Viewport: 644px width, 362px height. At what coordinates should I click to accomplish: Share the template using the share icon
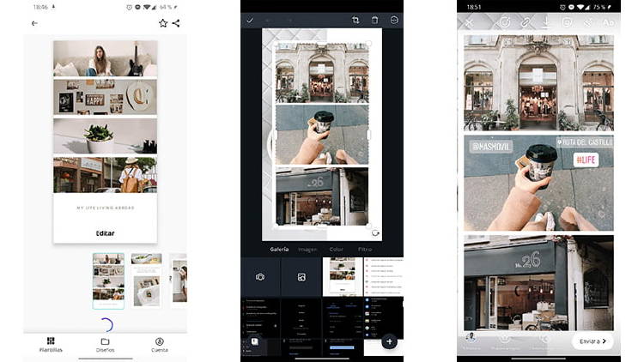pyautogui.click(x=176, y=23)
